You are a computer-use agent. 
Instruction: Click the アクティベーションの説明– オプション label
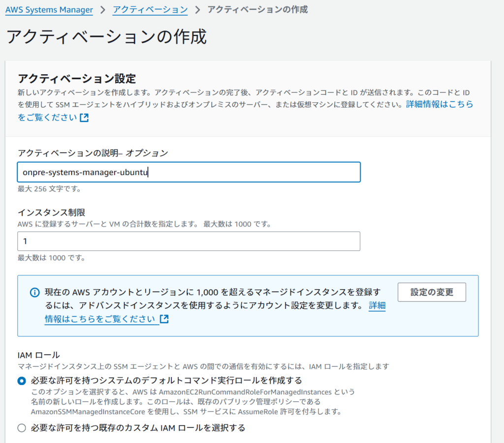point(93,153)
